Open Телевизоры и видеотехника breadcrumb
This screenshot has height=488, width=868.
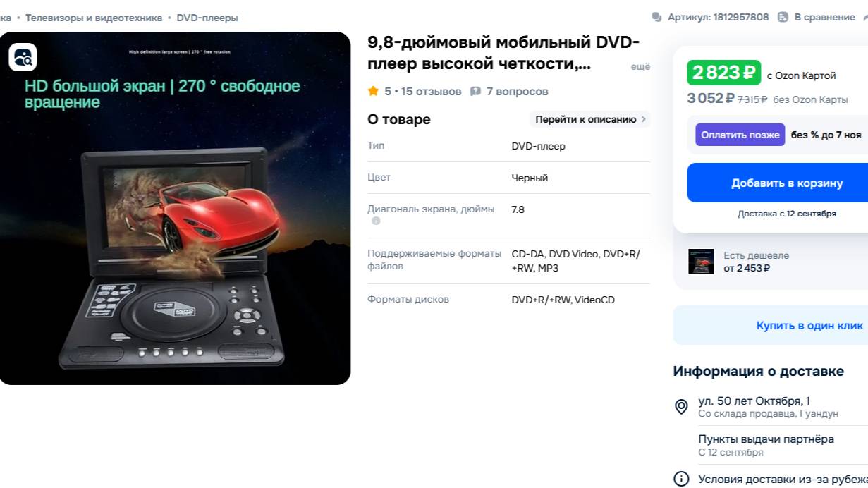(94, 18)
